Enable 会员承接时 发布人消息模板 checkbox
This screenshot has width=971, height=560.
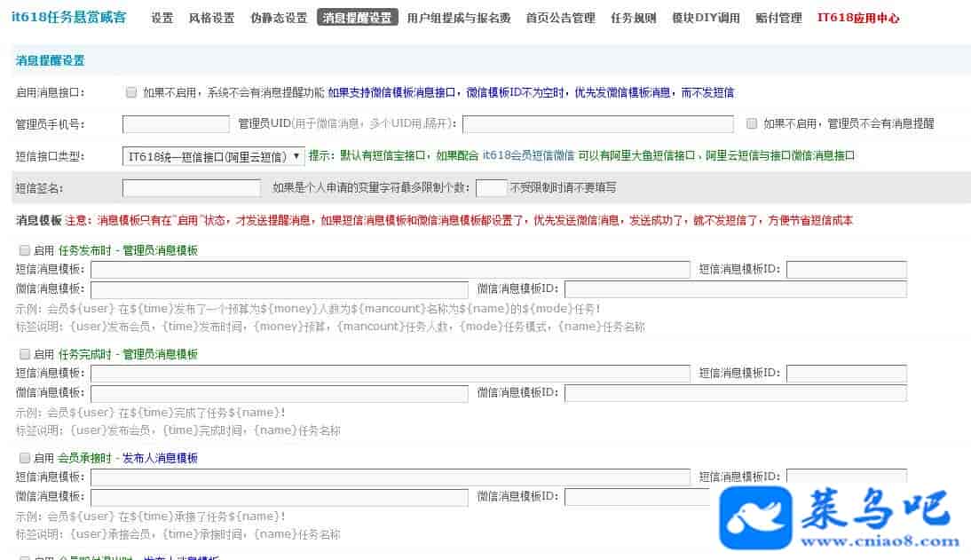click(x=25, y=458)
